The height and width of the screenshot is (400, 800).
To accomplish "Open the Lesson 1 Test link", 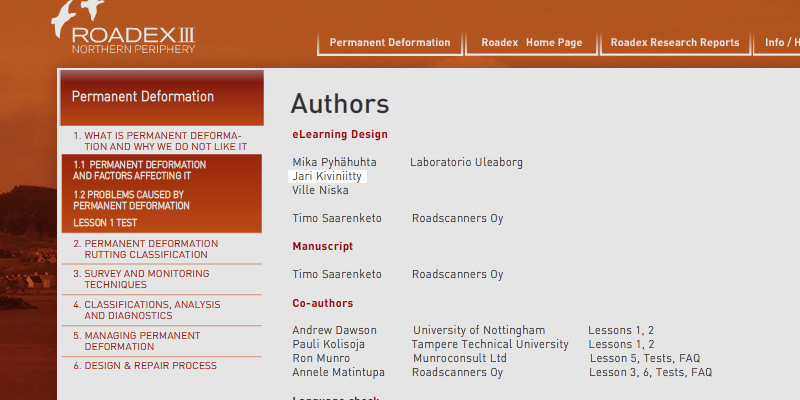I will tap(105, 223).
